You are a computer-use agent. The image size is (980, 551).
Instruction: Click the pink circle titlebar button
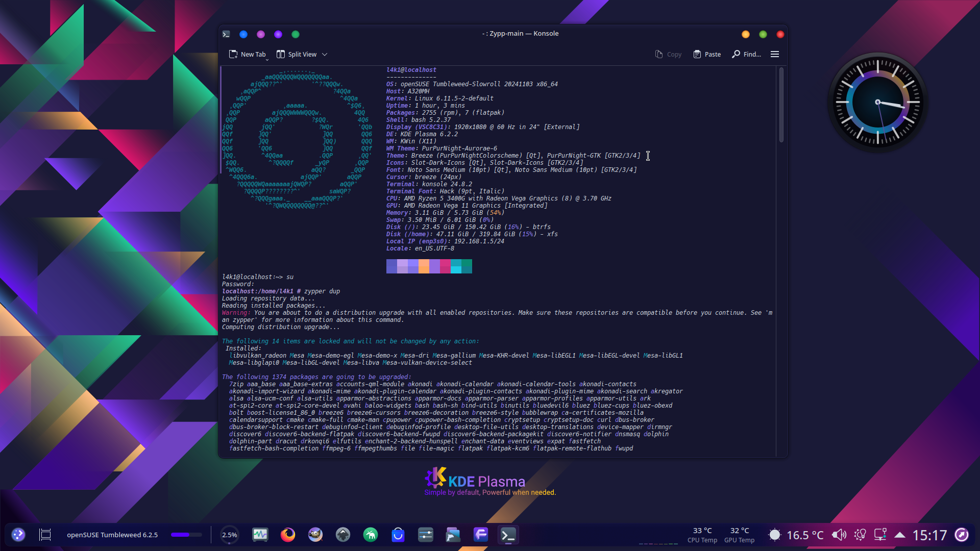coord(261,34)
